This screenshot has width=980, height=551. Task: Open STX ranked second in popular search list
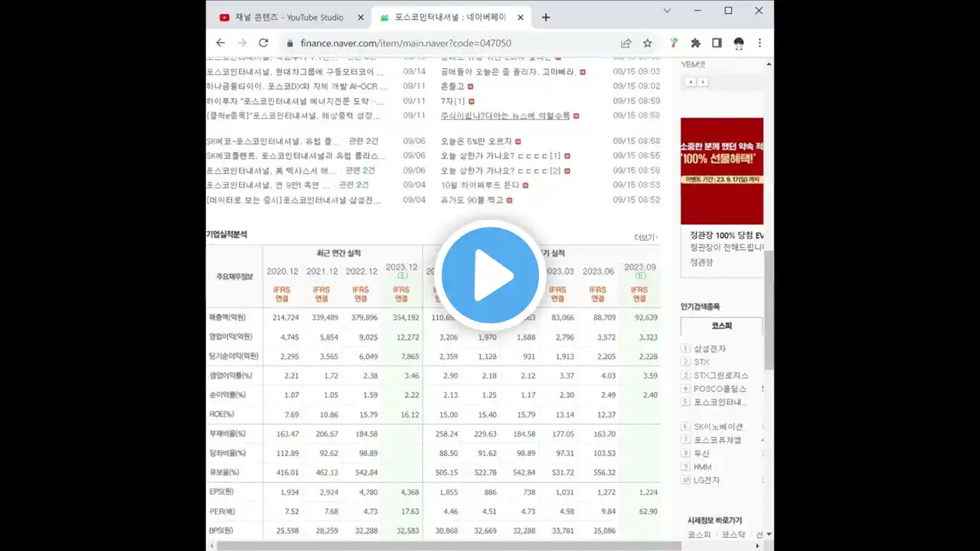701,362
